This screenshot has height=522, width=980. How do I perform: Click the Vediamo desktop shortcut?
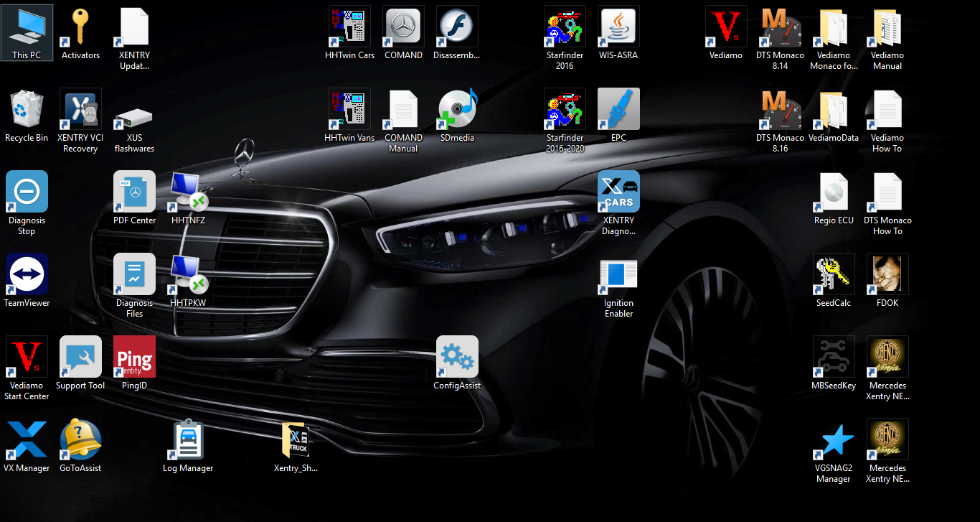pyautogui.click(x=726, y=27)
